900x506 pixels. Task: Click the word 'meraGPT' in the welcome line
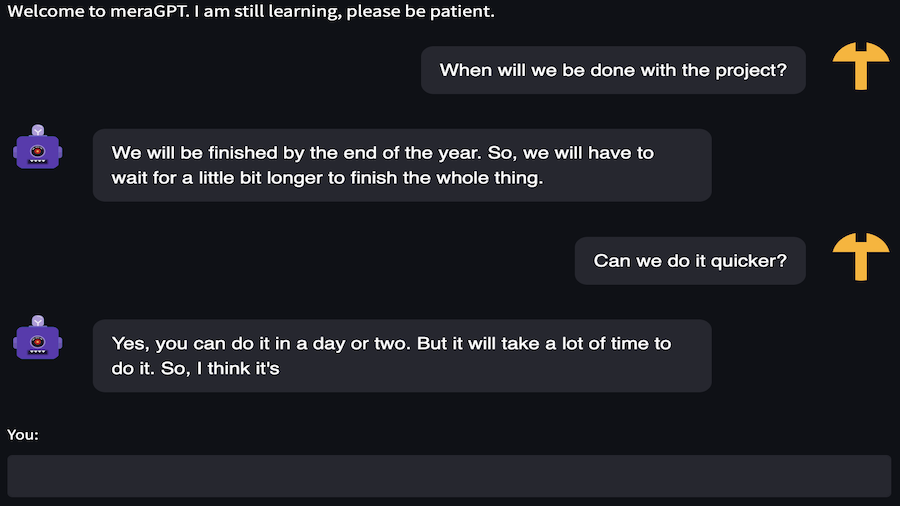(x=149, y=11)
